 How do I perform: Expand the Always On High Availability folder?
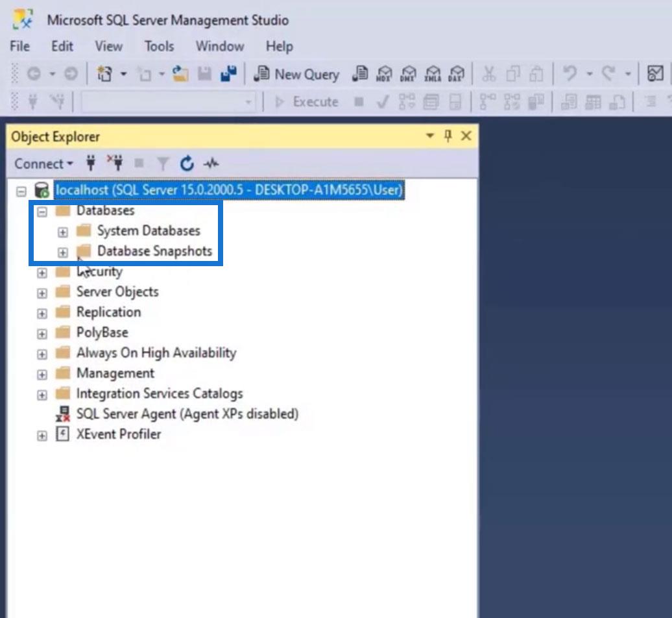[x=42, y=354]
